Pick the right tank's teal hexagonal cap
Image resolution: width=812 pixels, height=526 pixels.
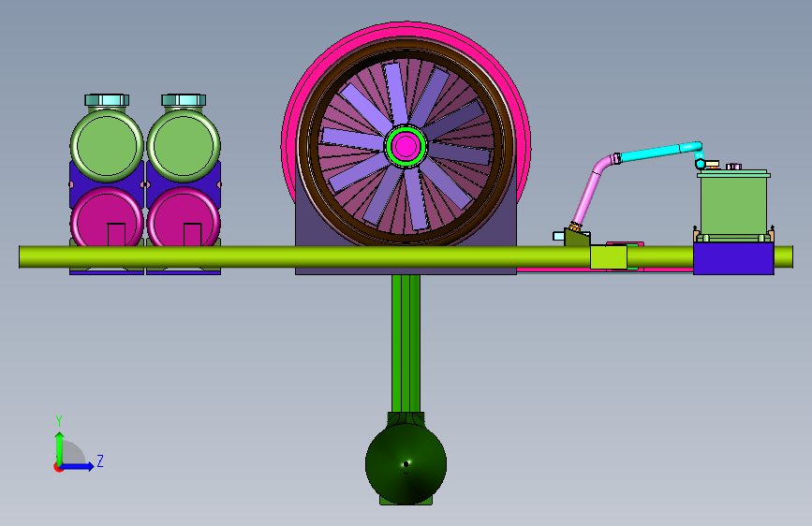(184, 100)
